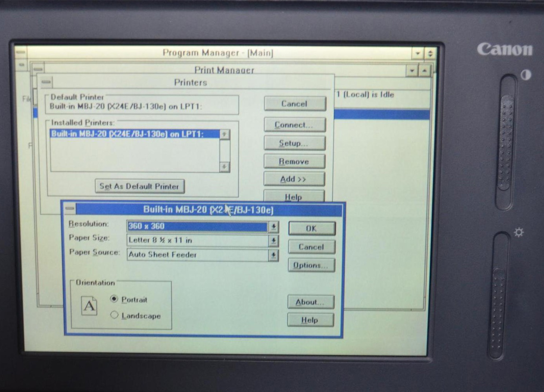
Task: Expand the Resolution dropdown arrow
Action: (273, 227)
